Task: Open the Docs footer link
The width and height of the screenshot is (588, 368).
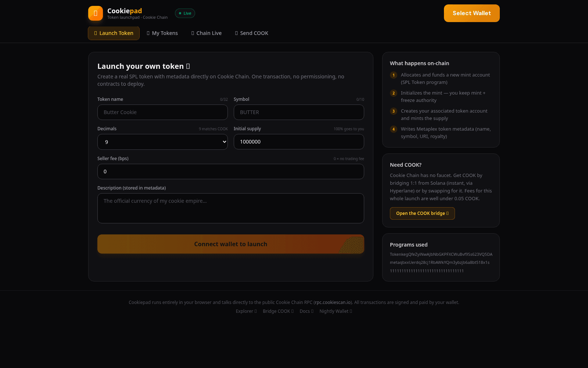Action: point(306,311)
